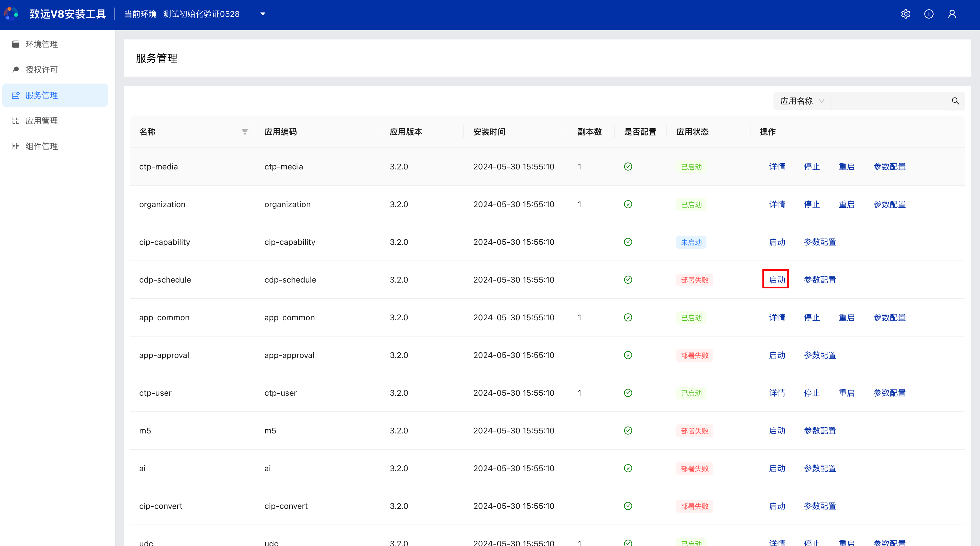Click the 安装时间 column header
Image resolution: width=980 pixels, height=546 pixels.
pos(489,132)
